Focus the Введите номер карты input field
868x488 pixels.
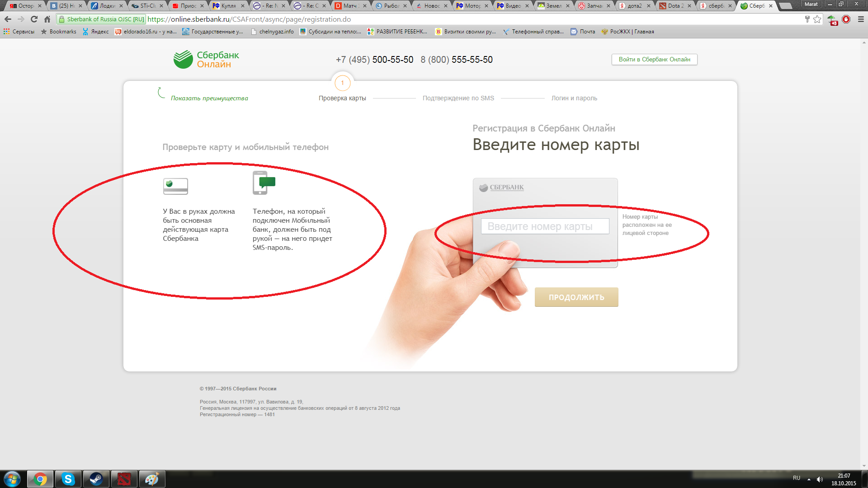tap(545, 226)
